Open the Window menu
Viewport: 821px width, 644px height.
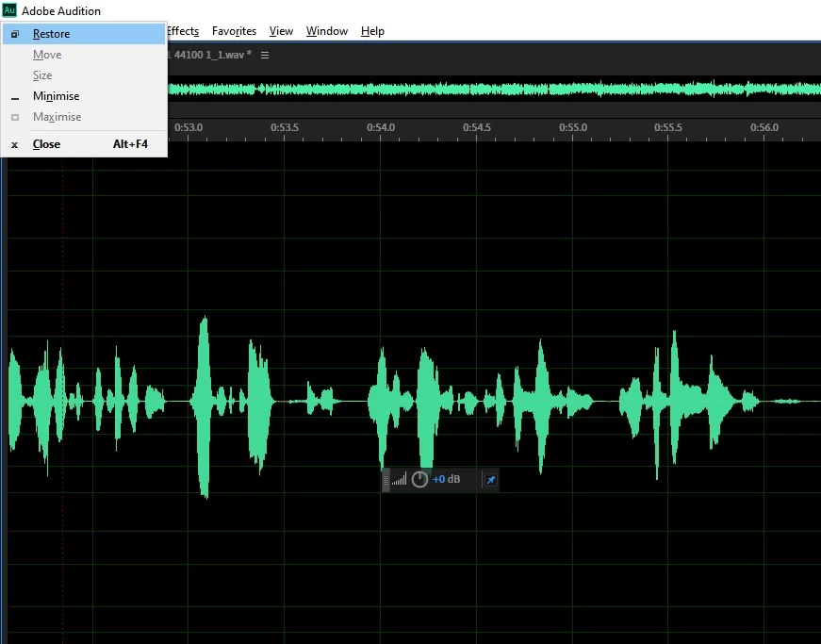coord(327,31)
